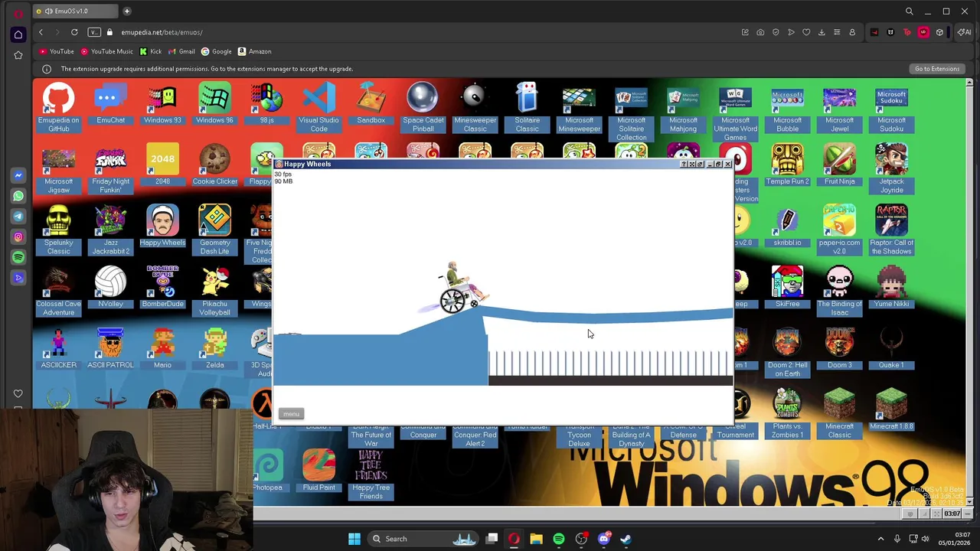Open a new browser tab
980x551 pixels.
point(127,11)
